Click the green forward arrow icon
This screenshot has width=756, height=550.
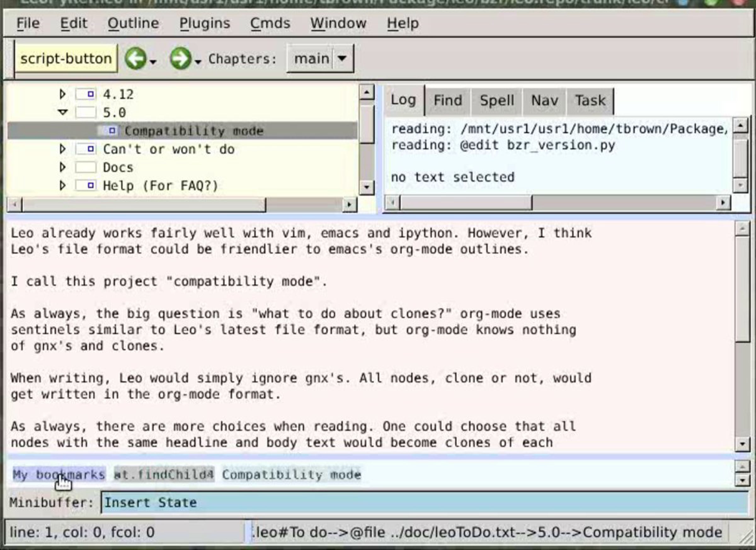point(180,58)
